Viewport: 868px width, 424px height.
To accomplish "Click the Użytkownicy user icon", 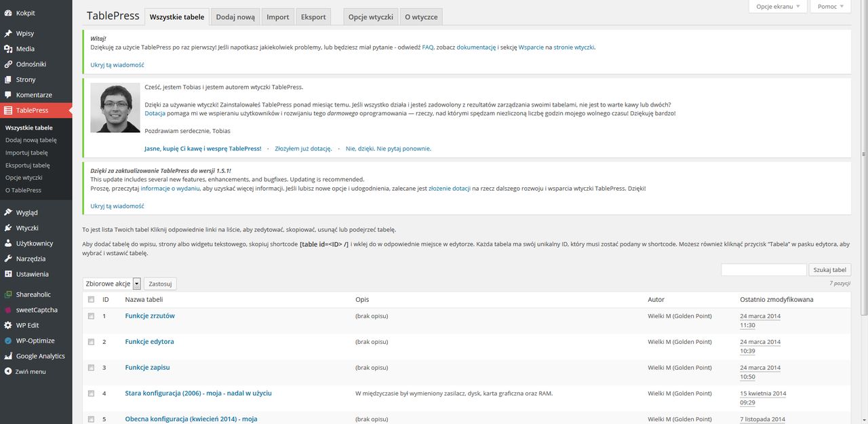I will pos(8,244).
